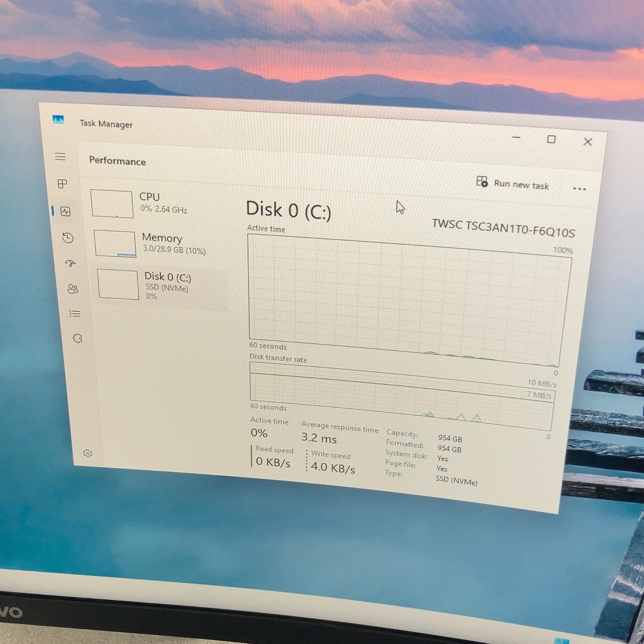The image size is (644, 644).
Task: Maximize the Task Manager window
Action: tap(551, 139)
